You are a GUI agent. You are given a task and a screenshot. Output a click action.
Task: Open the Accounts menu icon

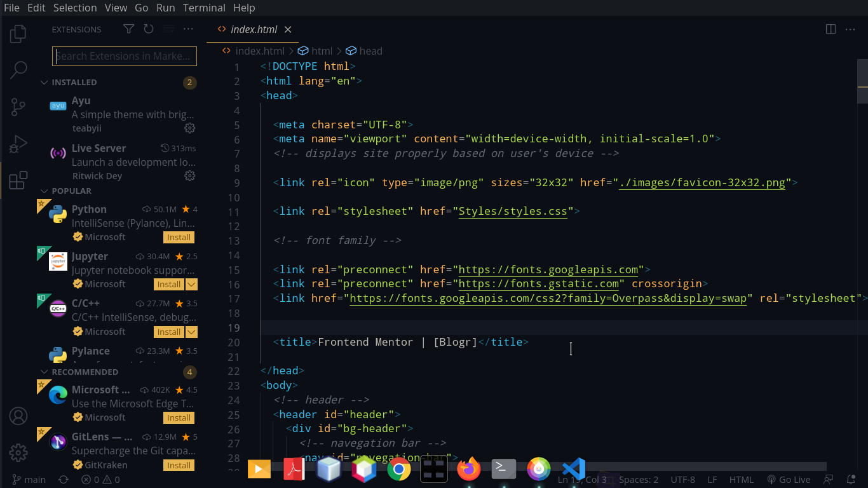[18, 416]
